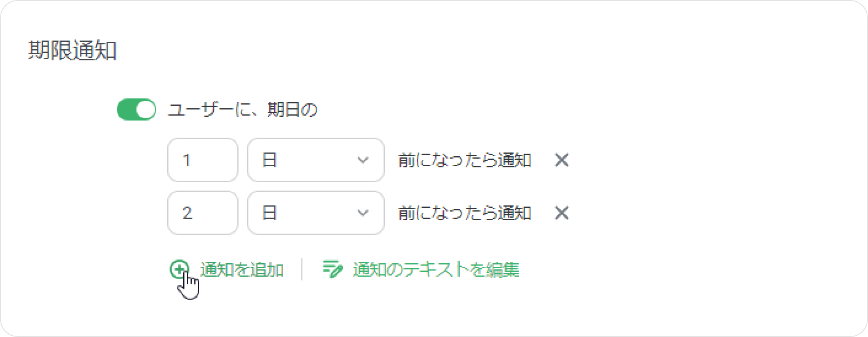Click the pencil edit icon beside 通知のテキストを編集

pyautogui.click(x=333, y=269)
